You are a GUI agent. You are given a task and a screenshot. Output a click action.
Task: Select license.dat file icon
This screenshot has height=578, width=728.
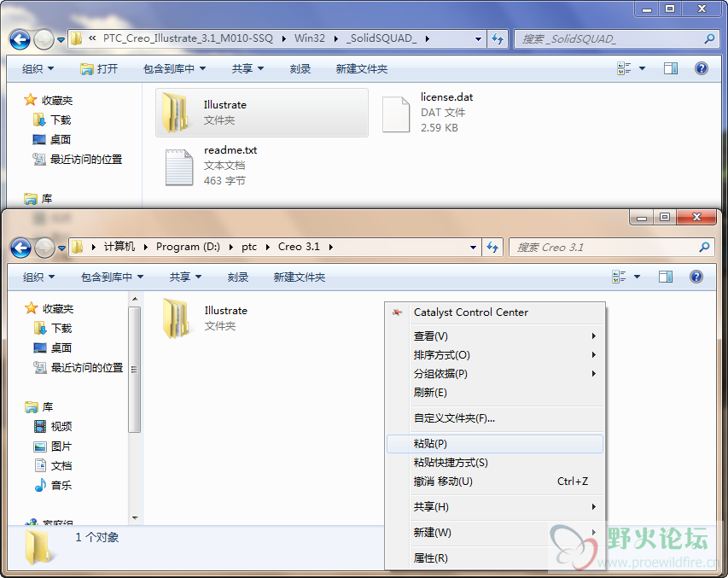(395, 114)
